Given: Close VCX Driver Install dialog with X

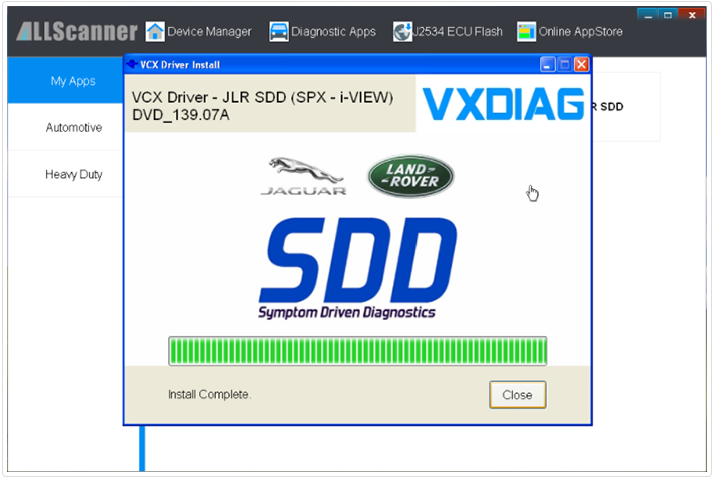Looking at the screenshot, I should (581, 65).
